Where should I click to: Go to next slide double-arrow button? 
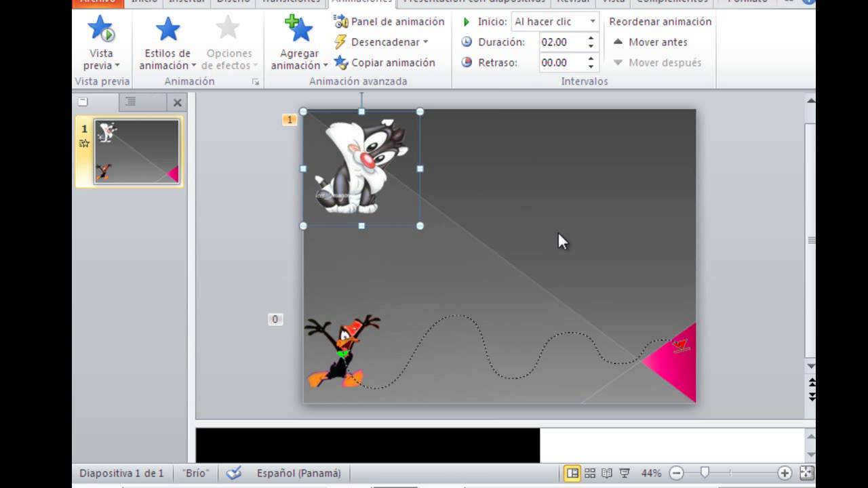coord(811,396)
